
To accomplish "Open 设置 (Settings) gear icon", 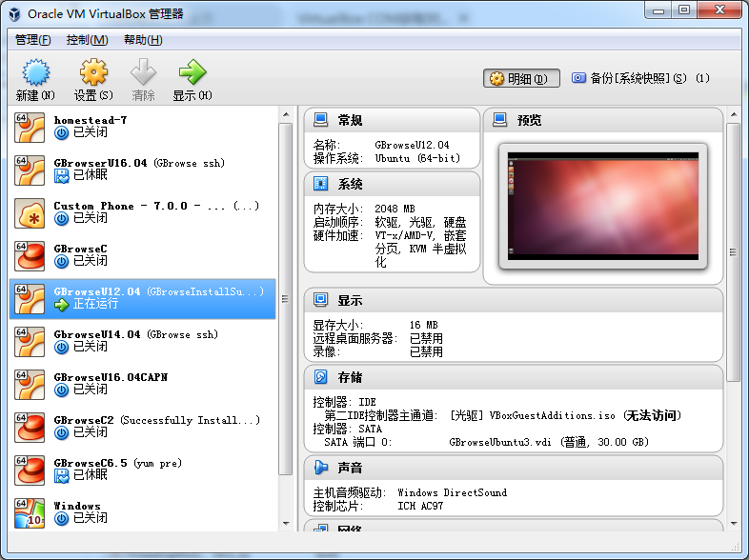I will 93,72.
